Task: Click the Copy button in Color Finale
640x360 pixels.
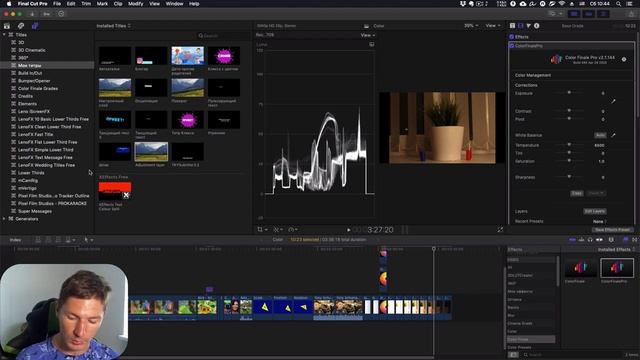Action: coord(576,193)
